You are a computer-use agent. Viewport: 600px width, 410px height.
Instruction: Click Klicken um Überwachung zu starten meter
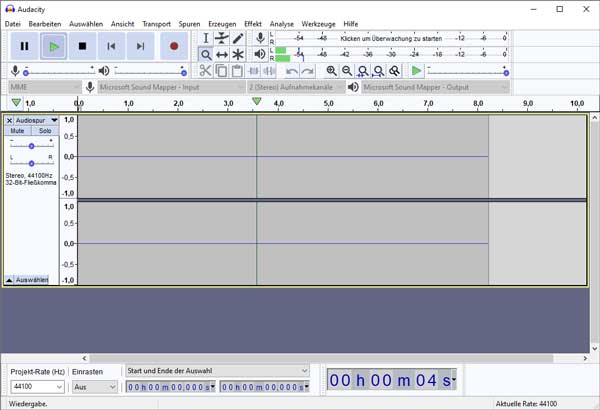coord(391,38)
